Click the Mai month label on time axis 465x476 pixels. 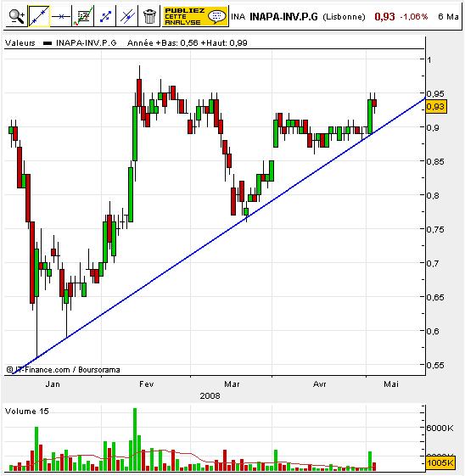[x=391, y=384]
